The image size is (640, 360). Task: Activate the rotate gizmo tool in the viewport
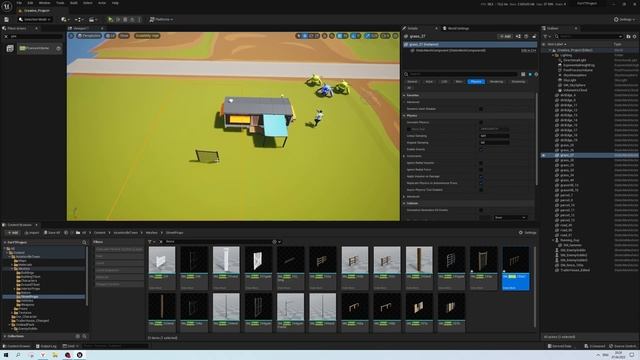coord(311,36)
